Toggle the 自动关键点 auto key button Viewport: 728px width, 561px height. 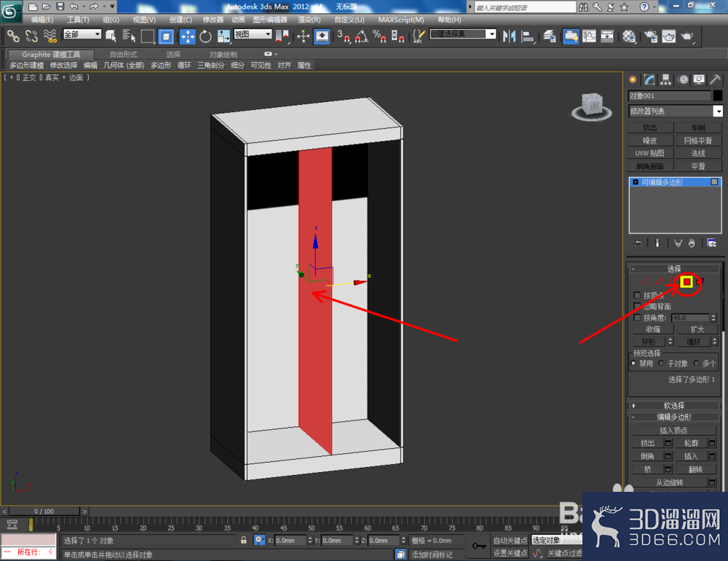click(510, 540)
